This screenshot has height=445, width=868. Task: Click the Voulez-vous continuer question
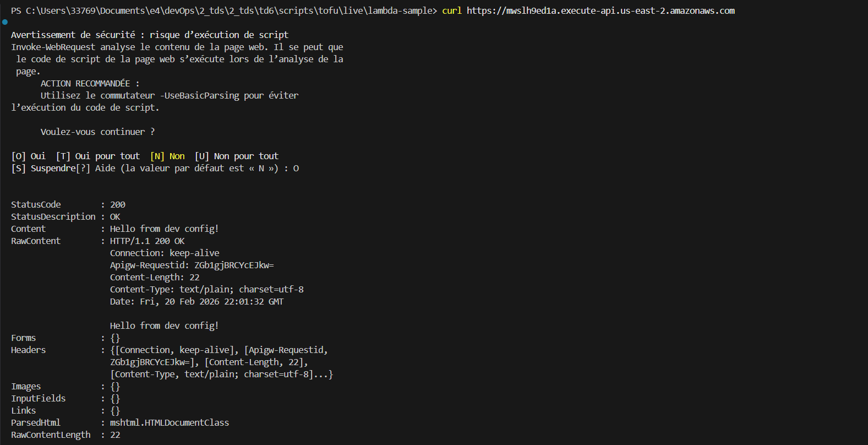point(97,132)
